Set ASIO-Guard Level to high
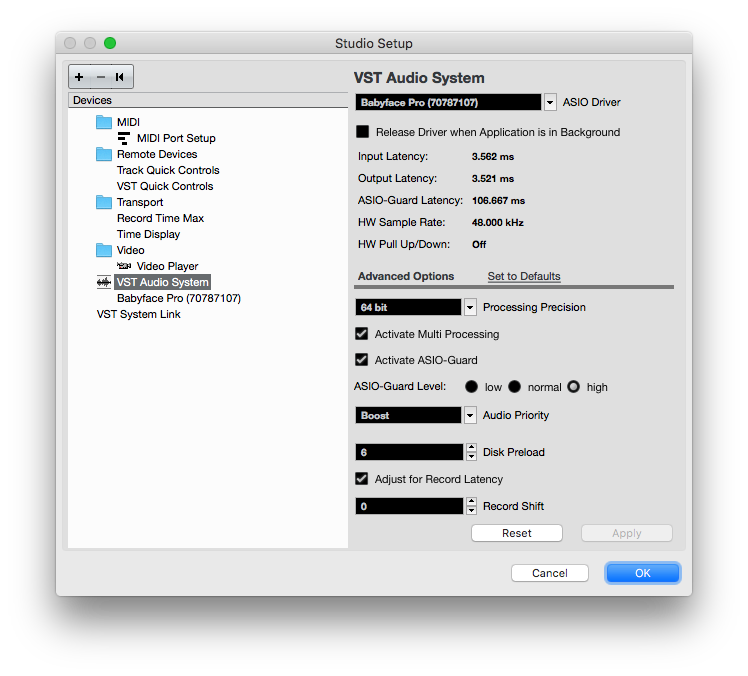The height and width of the screenshot is (676, 748). pyautogui.click(x=573, y=386)
